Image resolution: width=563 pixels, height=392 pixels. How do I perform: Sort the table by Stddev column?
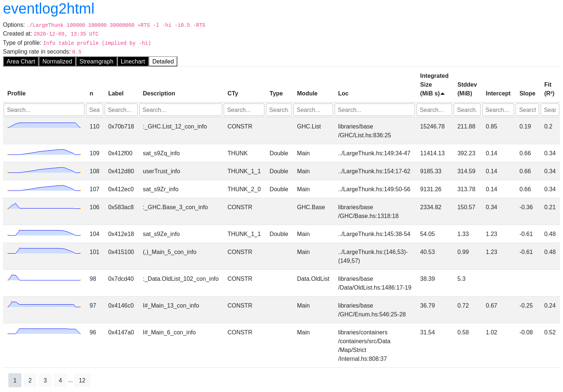pos(467,89)
